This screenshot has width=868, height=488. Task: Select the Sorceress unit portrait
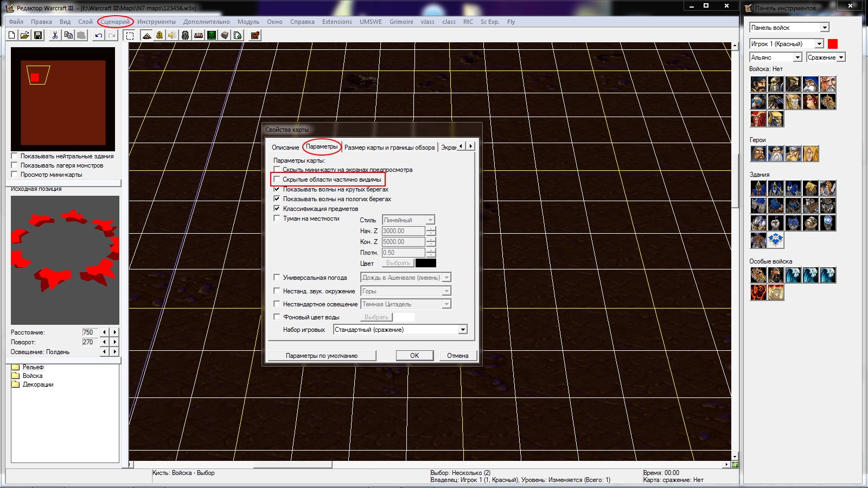(x=810, y=101)
